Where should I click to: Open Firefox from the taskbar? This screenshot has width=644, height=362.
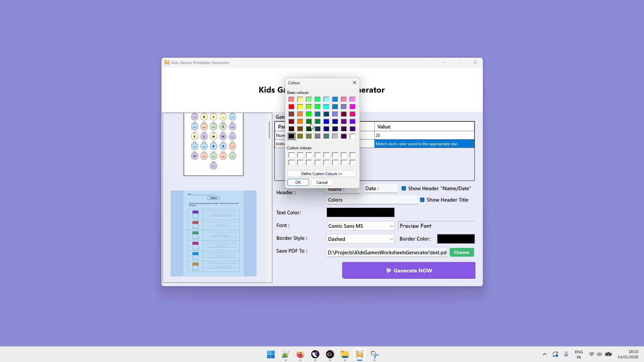pos(300,355)
